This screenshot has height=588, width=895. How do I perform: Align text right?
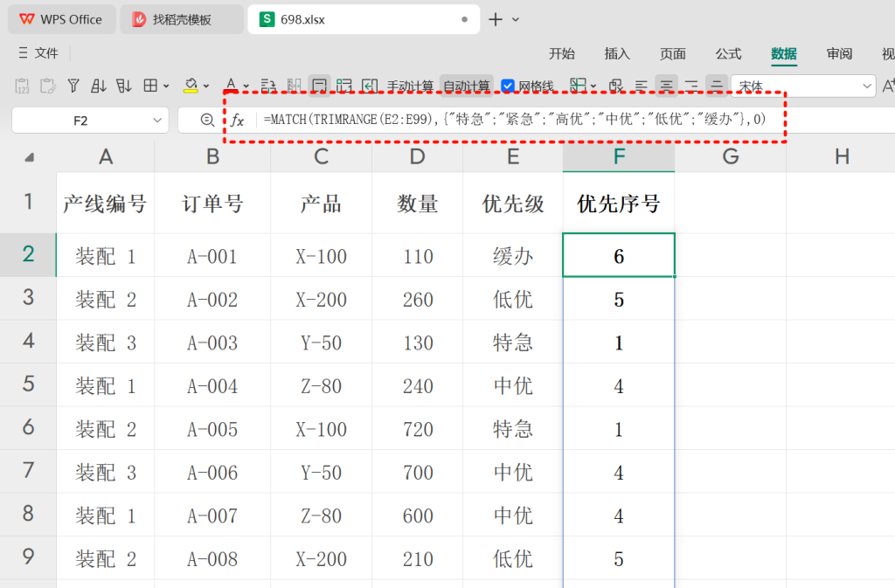(x=691, y=86)
